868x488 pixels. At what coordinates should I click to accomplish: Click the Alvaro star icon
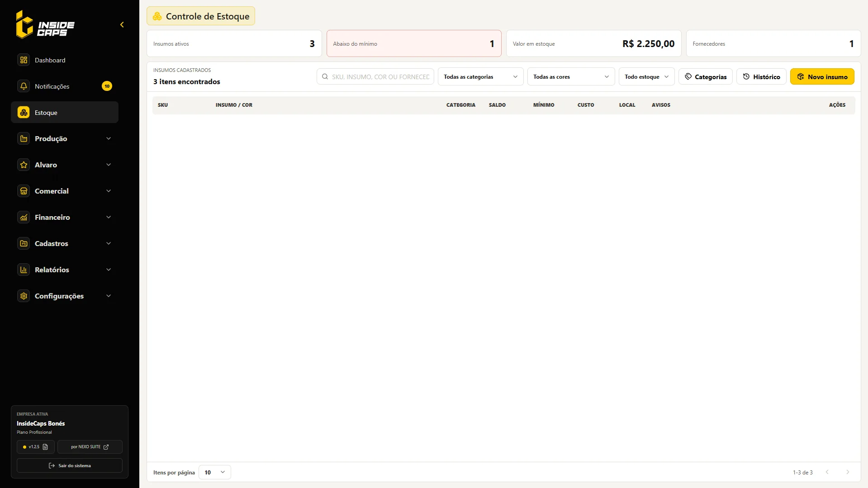[x=24, y=165]
